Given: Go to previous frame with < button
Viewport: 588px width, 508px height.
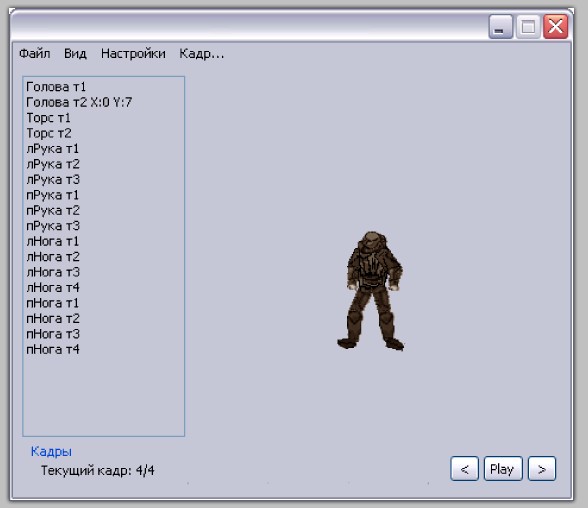Looking at the screenshot, I should (x=464, y=469).
